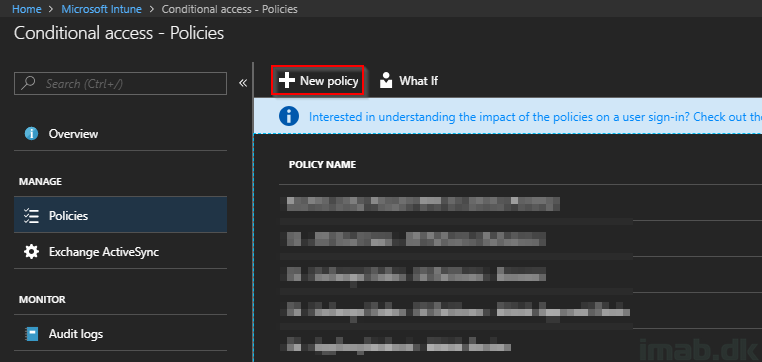Collapse the sidebar with double chevron
The width and height of the screenshot is (762, 362).
click(243, 83)
